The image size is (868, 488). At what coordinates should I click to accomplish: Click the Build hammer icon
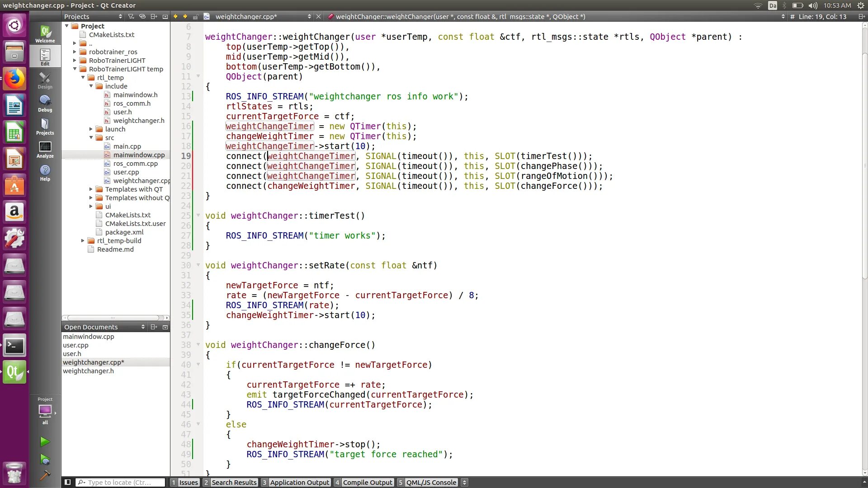pos(45,475)
